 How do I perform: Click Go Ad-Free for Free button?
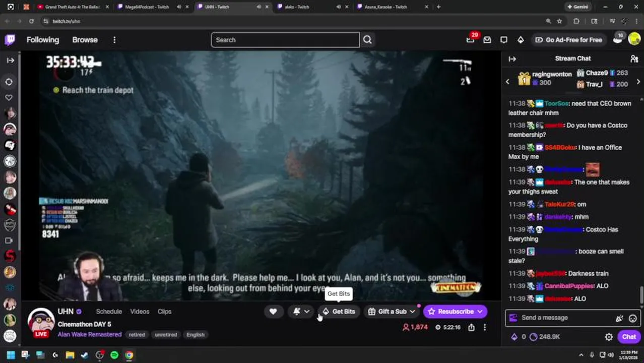568,40
